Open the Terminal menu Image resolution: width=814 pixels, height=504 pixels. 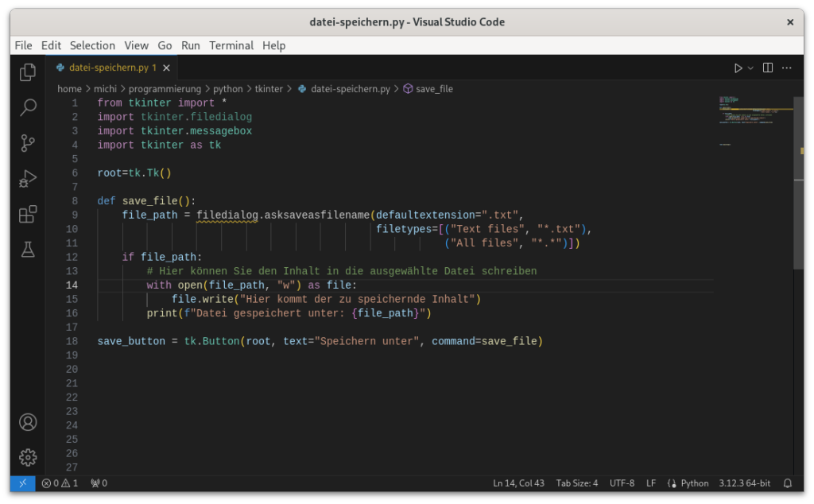click(x=231, y=45)
